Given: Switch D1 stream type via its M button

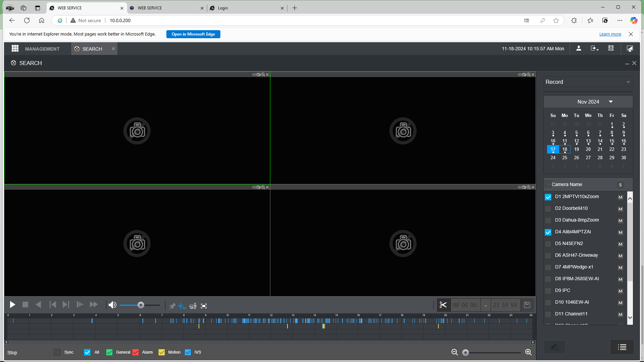Looking at the screenshot, I should [621, 197].
